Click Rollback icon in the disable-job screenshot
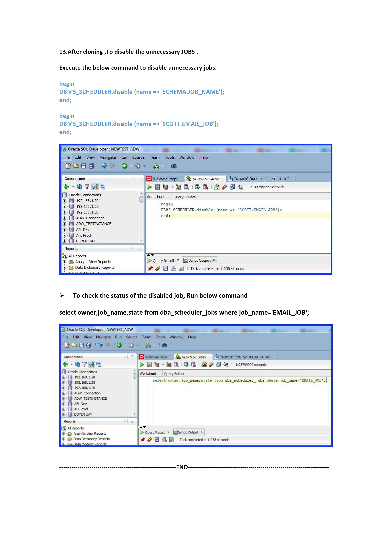The height and width of the screenshot is (554, 392). (205, 187)
